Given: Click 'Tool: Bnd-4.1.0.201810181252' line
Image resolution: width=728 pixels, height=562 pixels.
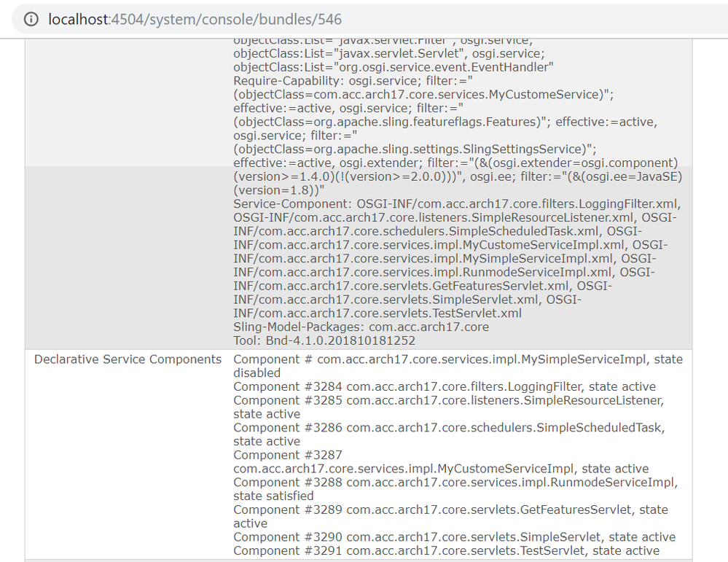Looking at the screenshot, I should (x=324, y=340).
